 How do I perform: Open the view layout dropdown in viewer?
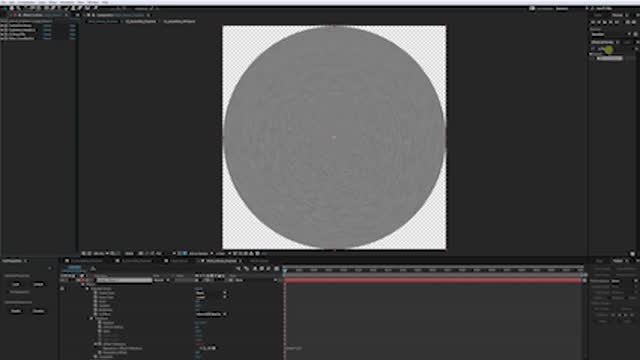[222, 253]
